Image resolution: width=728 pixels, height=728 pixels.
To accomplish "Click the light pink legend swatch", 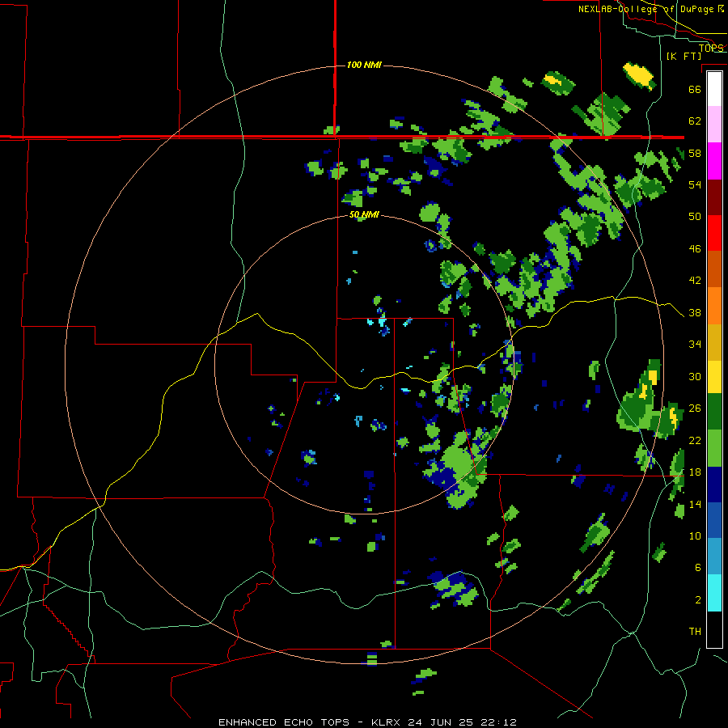I will coord(714,125).
